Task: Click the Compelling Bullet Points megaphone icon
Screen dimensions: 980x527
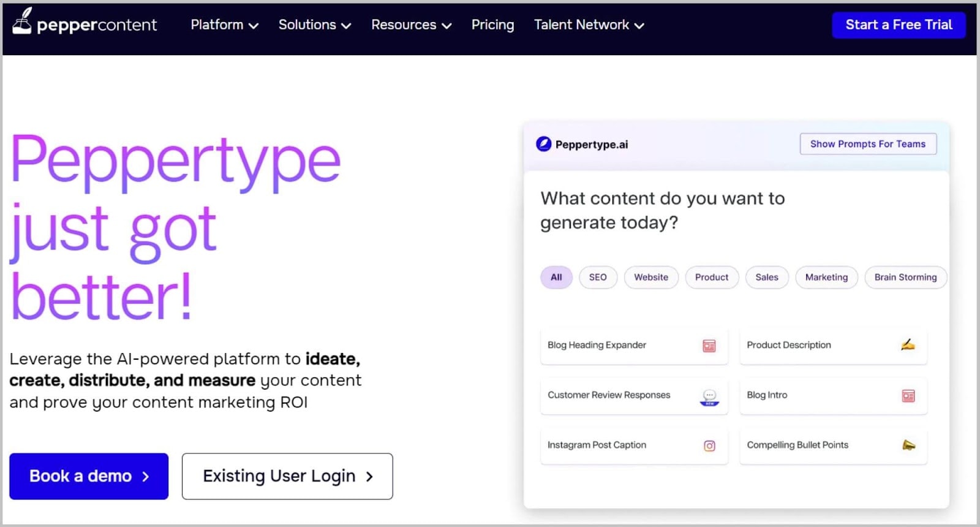Action: [x=908, y=445]
